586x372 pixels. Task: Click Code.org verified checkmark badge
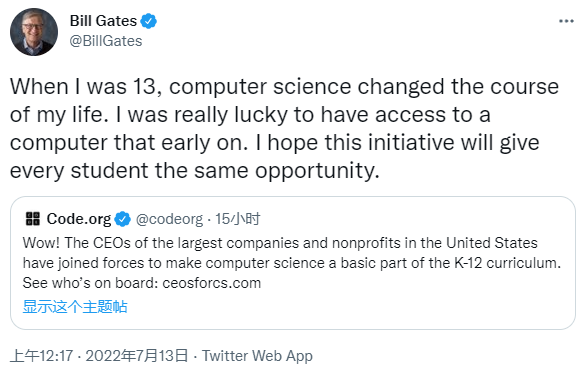(123, 219)
